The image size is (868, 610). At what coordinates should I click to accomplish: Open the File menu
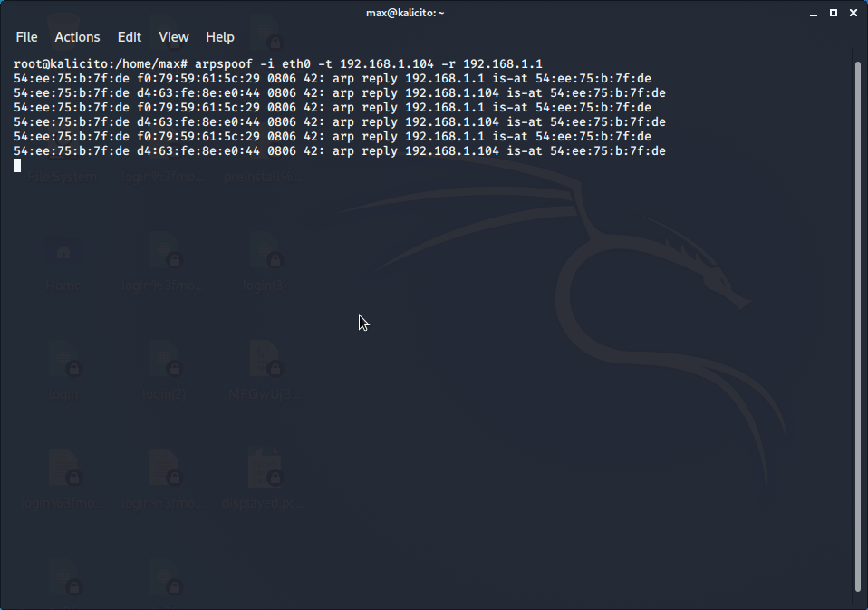[26, 37]
